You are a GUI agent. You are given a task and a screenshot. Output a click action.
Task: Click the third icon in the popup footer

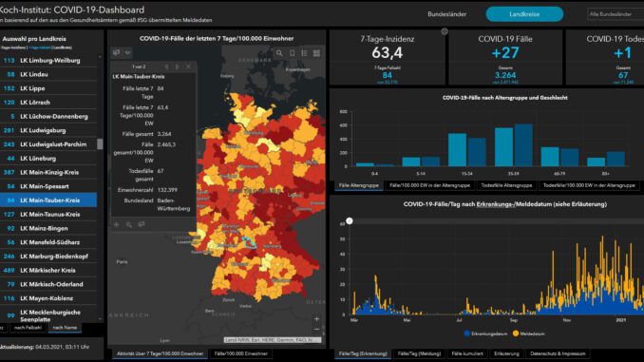point(142,224)
